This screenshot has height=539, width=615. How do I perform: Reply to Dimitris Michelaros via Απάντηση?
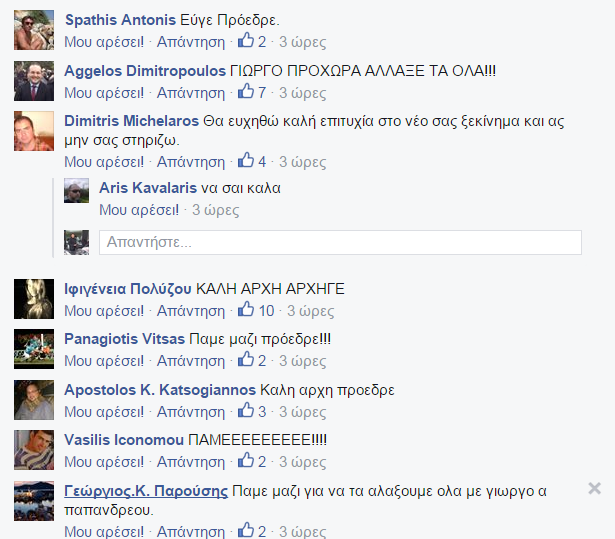[x=191, y=162]
